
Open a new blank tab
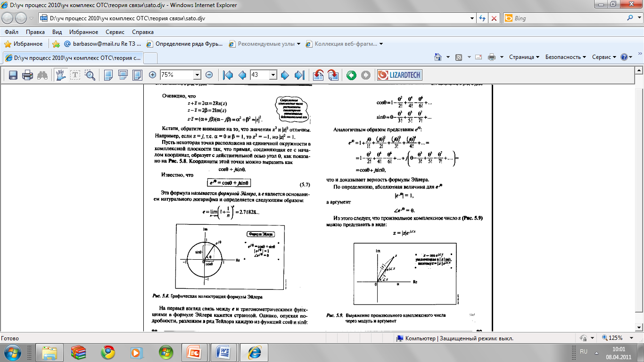click(x=150, y=58)
